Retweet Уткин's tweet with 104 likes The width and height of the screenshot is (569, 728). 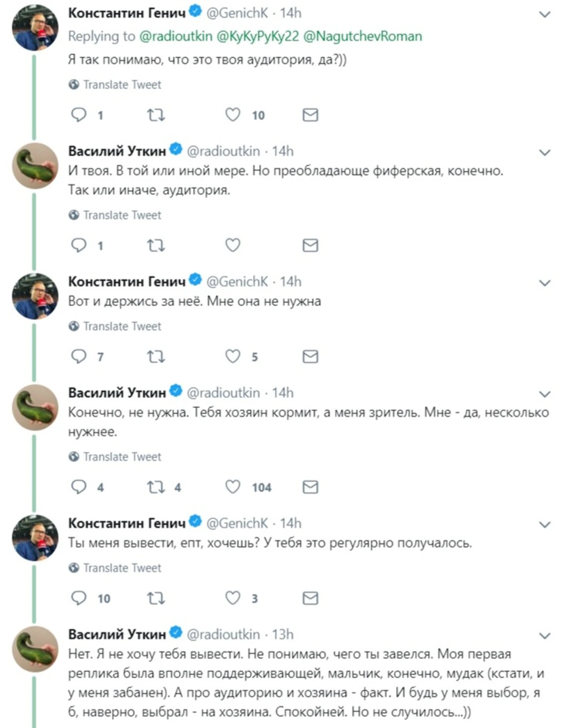[156, 487]
